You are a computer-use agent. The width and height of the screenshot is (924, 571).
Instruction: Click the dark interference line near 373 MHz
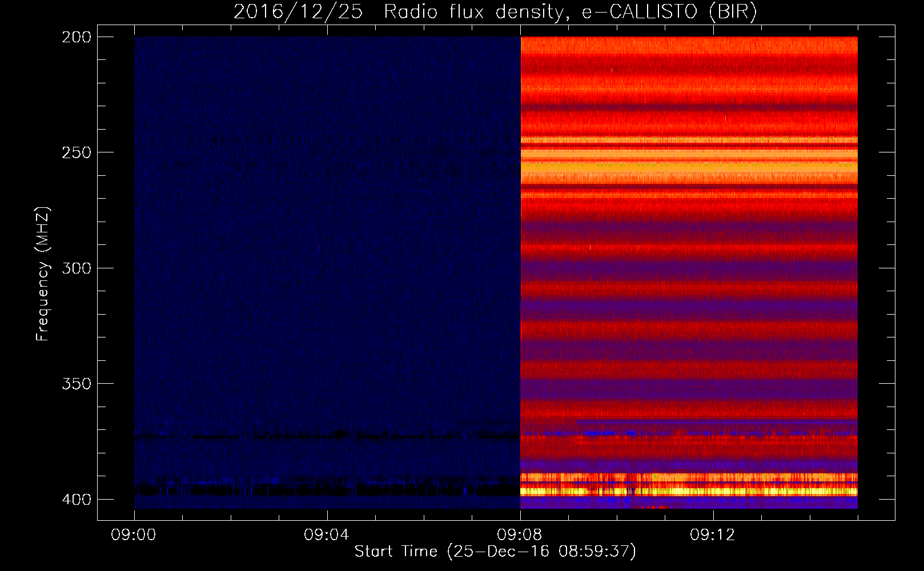tap(327, 436)
